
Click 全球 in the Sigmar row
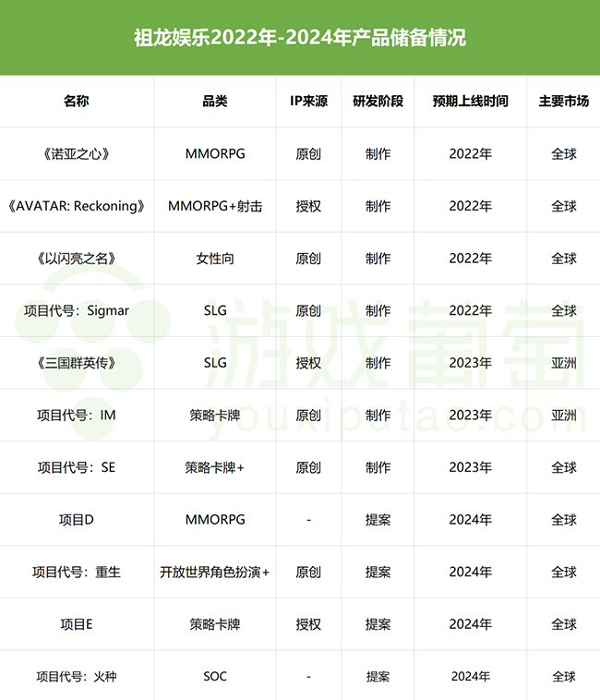(563, 310)
